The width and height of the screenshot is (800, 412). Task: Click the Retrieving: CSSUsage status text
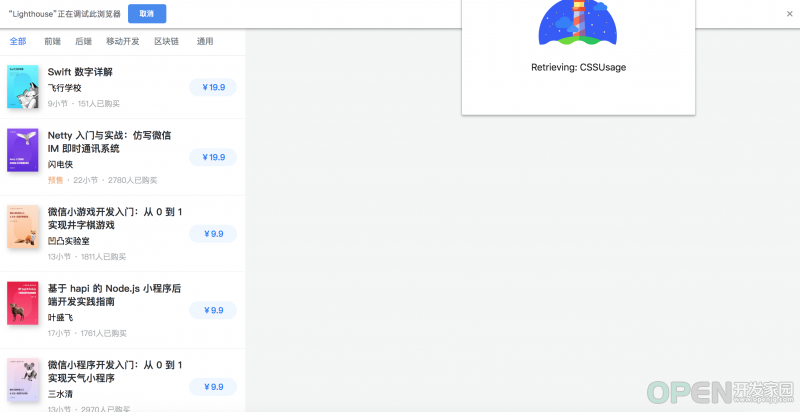click(579, 67)
